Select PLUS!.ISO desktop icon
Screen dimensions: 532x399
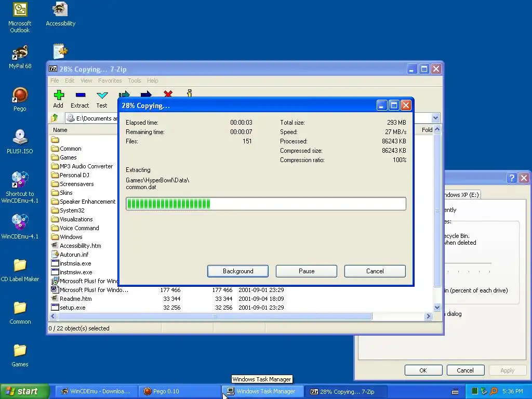(x=20, y=142)
